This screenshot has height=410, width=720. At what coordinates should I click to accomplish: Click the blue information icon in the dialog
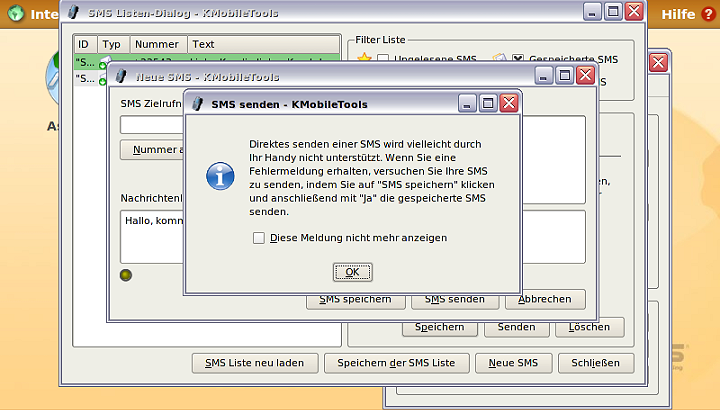[220, 176]
